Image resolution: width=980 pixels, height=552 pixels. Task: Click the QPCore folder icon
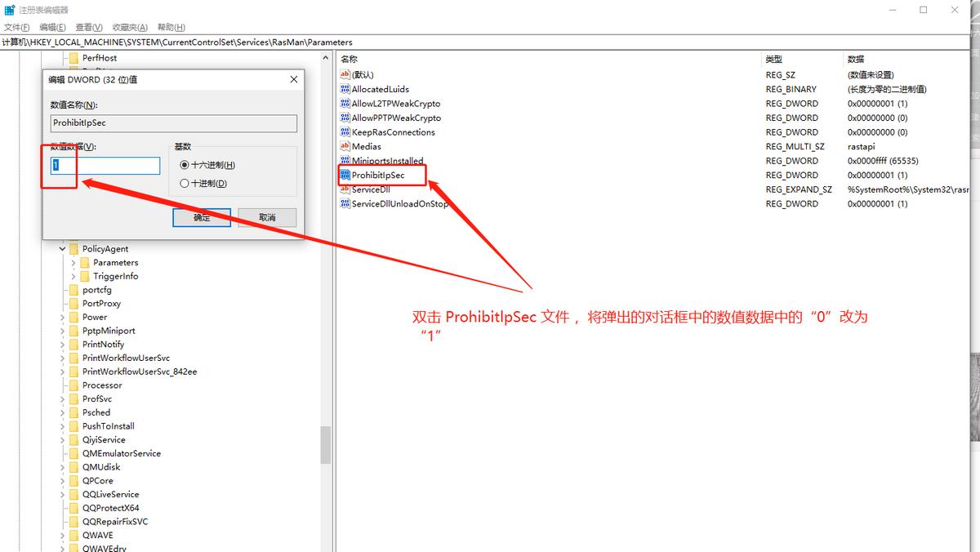[73, 481]
